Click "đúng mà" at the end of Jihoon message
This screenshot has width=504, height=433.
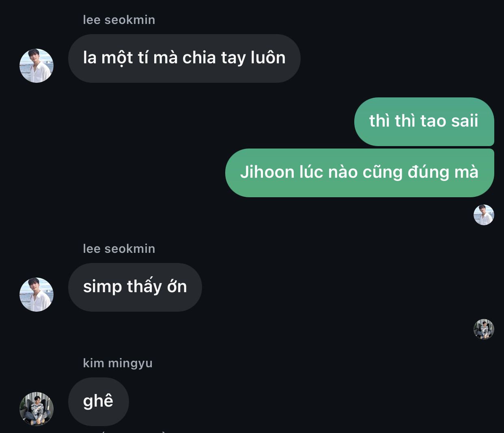pyautogui.click(x=443, y=172)
